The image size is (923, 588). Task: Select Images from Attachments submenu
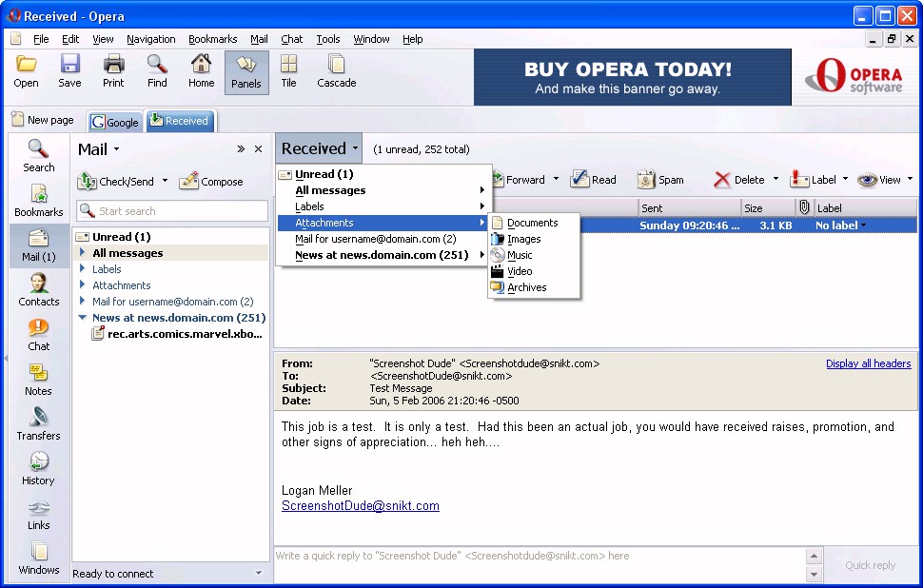click(x=523, y=239)
